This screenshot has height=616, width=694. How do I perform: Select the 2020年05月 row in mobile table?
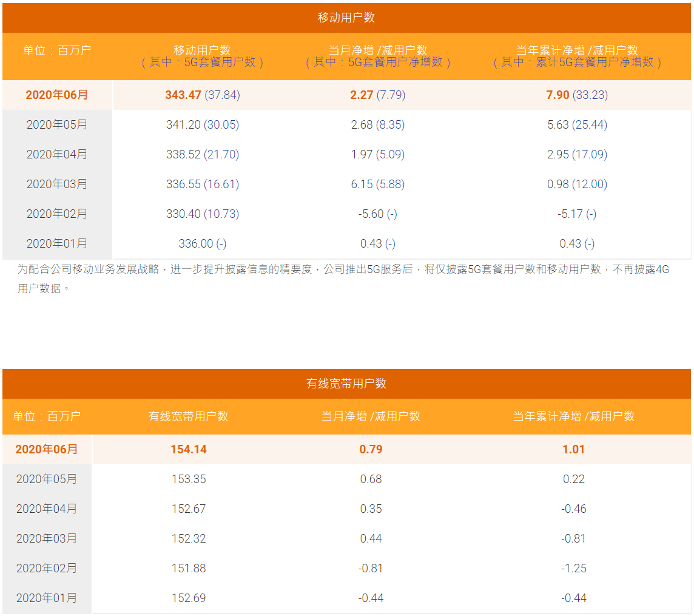pos(346,124)
